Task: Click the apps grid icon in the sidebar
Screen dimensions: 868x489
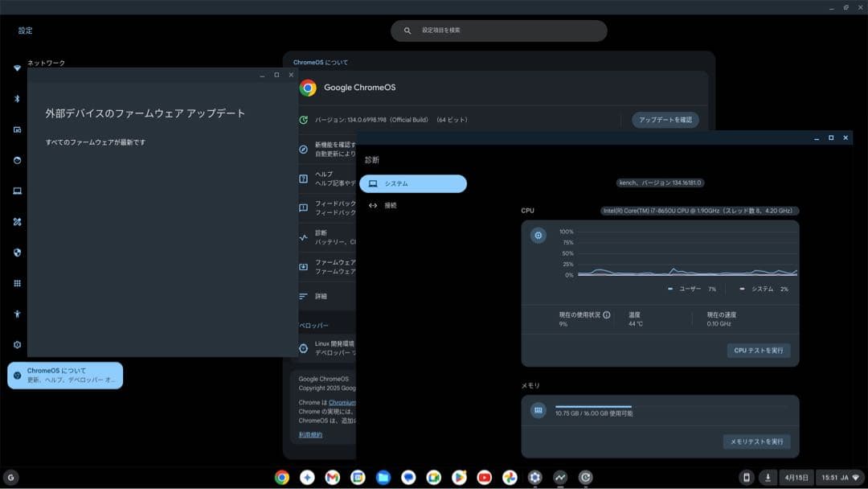Action: click(18, 282)
